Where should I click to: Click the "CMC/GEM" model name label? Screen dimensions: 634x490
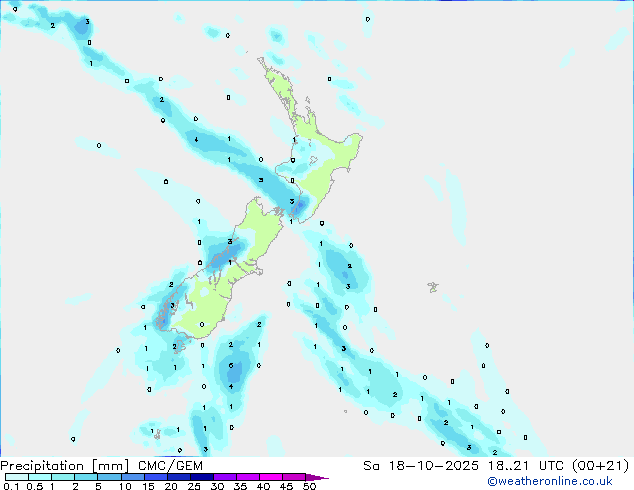170,466
